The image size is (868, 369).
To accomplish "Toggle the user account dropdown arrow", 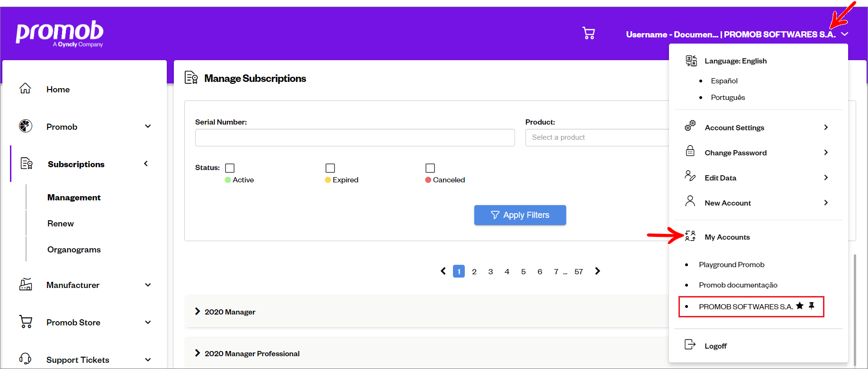I will click(845, 34).
